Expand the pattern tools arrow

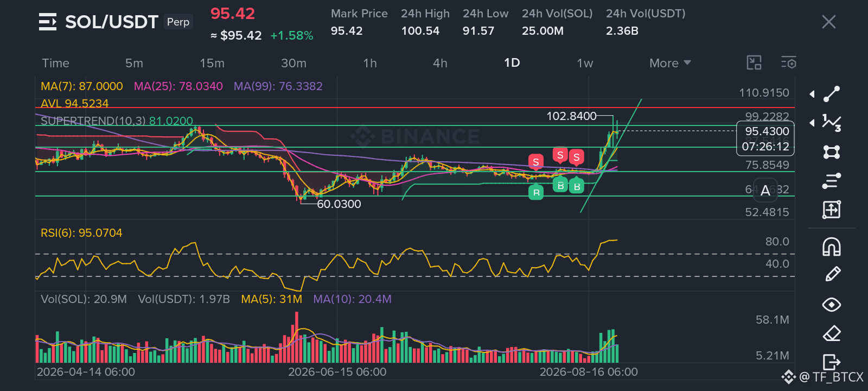[x=812, y=123]
